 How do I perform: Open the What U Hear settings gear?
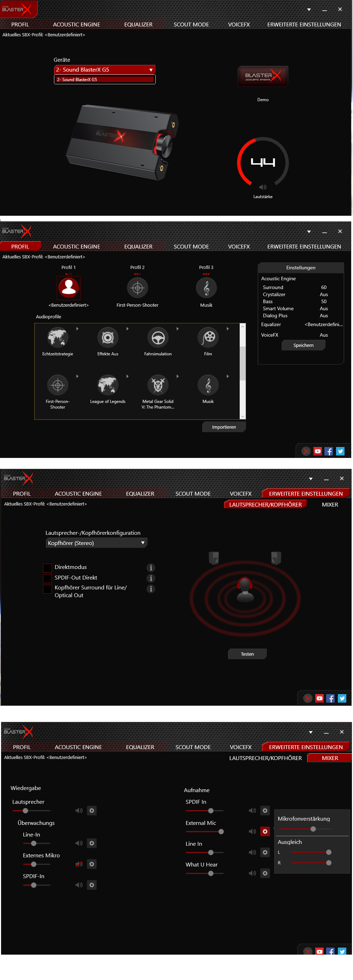(265, 873)
